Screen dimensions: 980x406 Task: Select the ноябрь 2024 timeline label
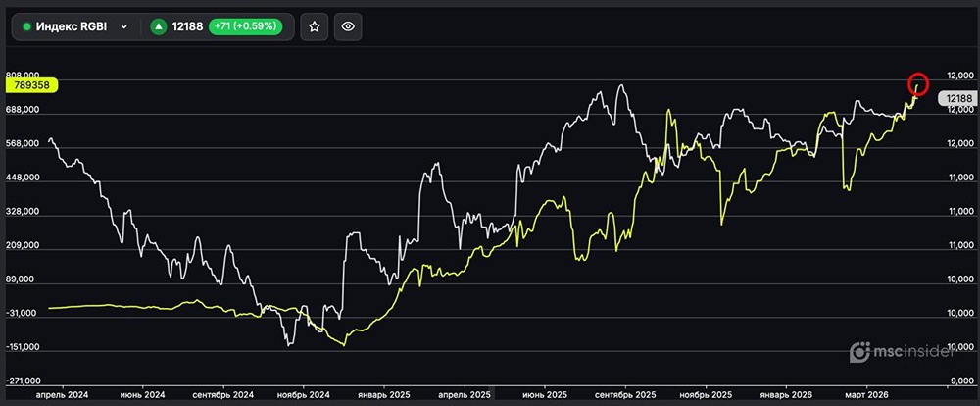click(306, 393)
